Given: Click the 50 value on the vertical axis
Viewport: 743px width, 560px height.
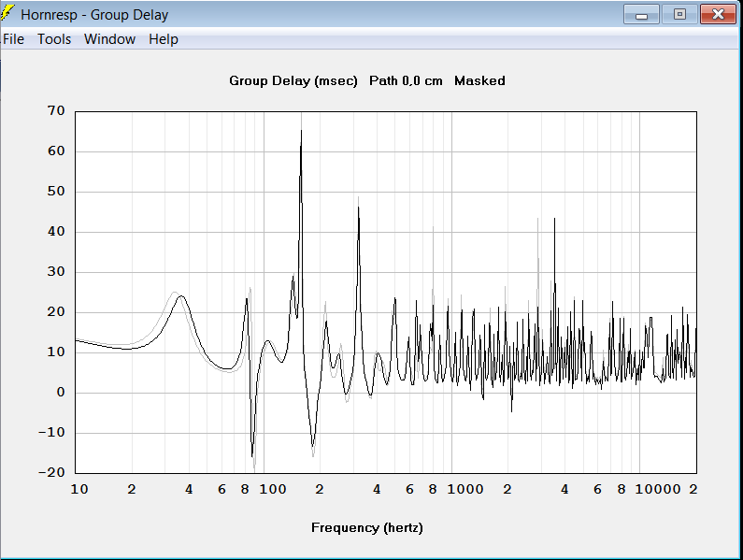Looking at the screenshot, I should click(x=56, y=191).
